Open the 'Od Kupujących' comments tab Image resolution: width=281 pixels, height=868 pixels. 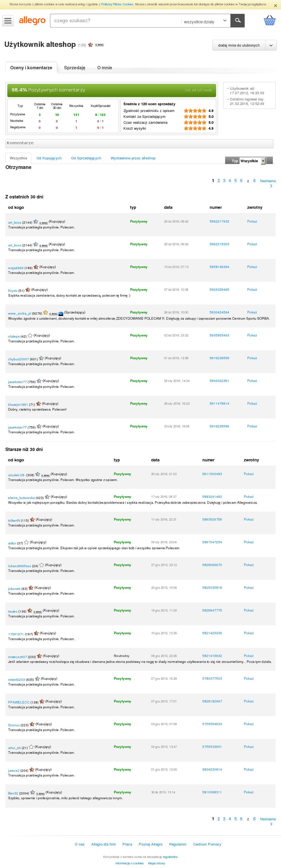pyautogui.click(x=49, y=158)
